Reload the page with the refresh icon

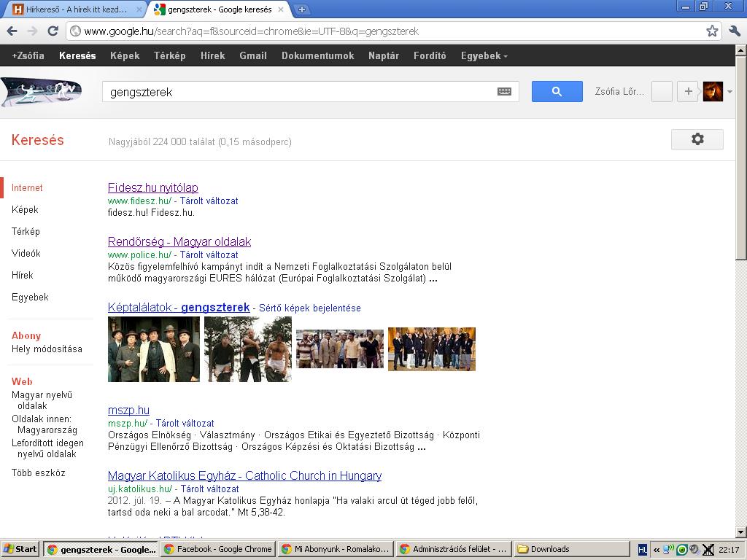tap(53, 31)
